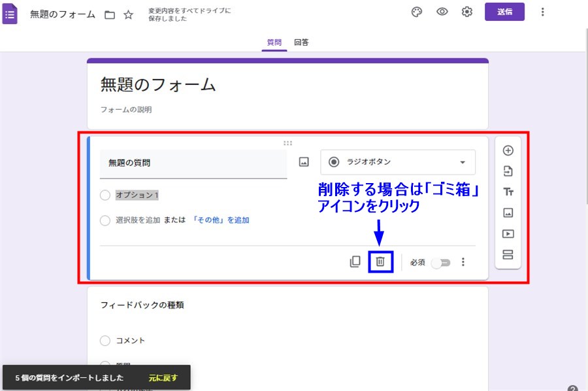588x391 pixels.
Task: Duplicate the question with the copy icon
Action: point(355,262)
